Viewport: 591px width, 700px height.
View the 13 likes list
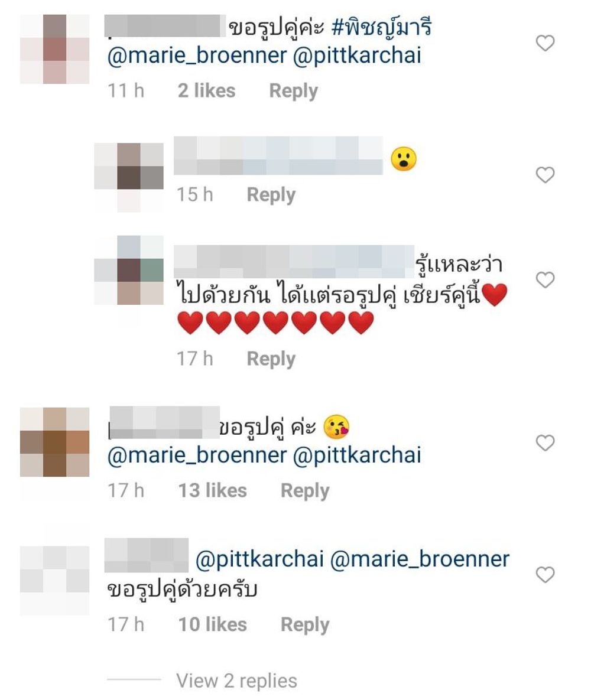[x=213, y=490]
